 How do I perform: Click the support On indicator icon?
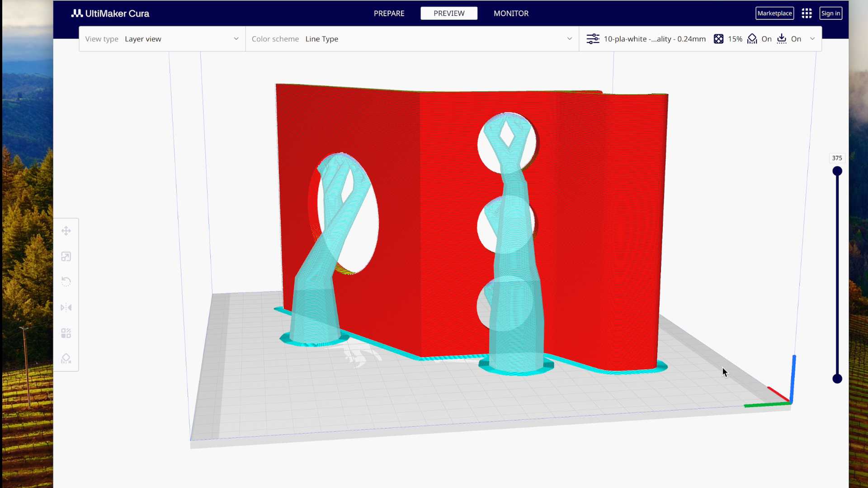752,39
